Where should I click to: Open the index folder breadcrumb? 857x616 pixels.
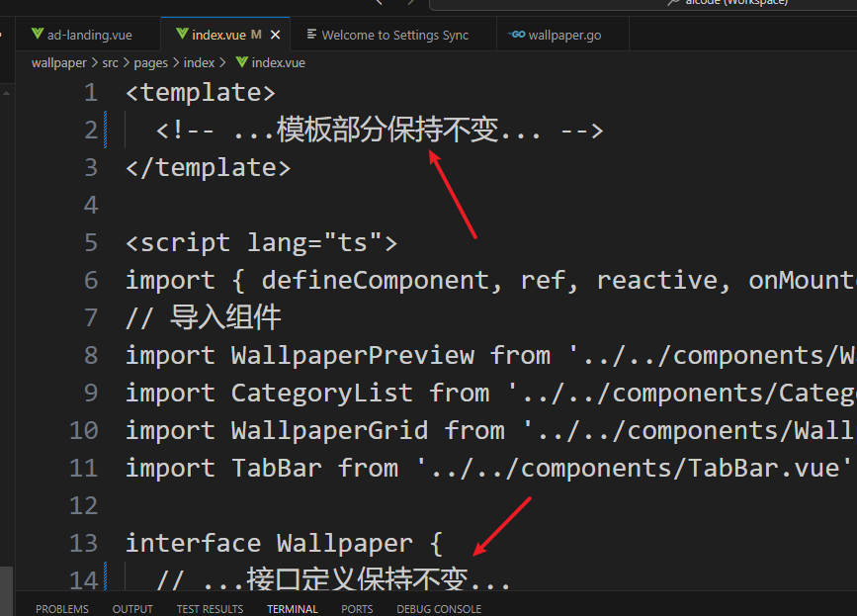pos(199,62)
